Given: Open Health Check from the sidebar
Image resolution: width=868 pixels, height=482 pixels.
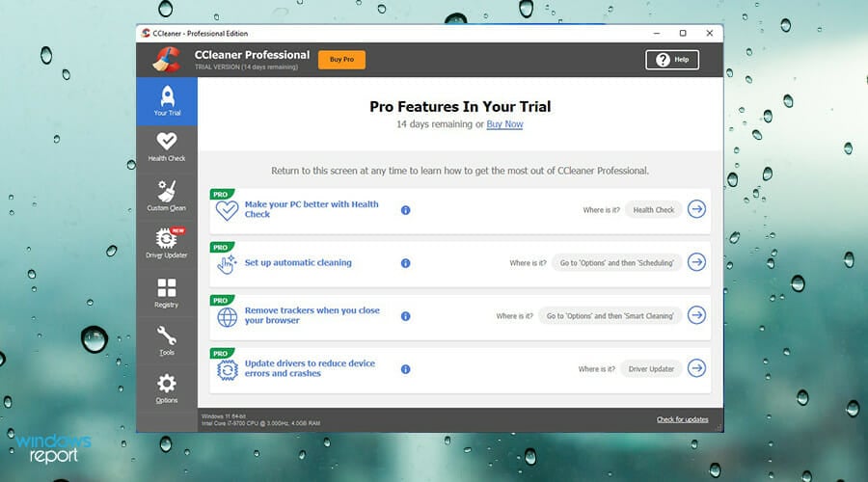Looking at the screenshot, I should (167, 147).
